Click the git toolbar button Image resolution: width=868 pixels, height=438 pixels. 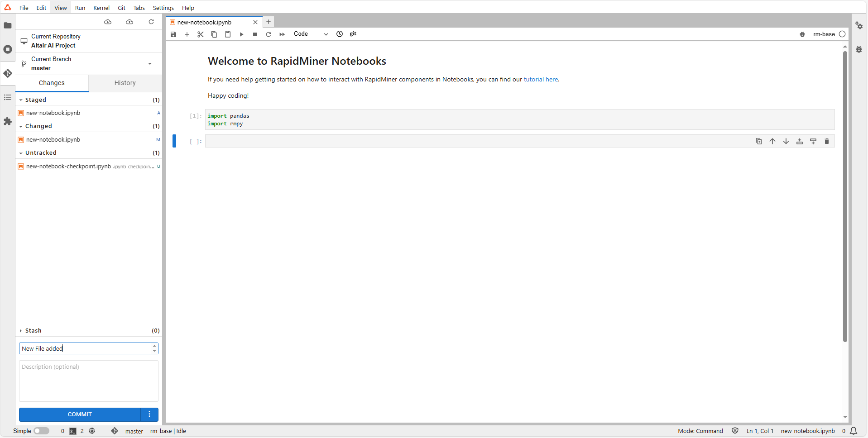tap(353, 34)
